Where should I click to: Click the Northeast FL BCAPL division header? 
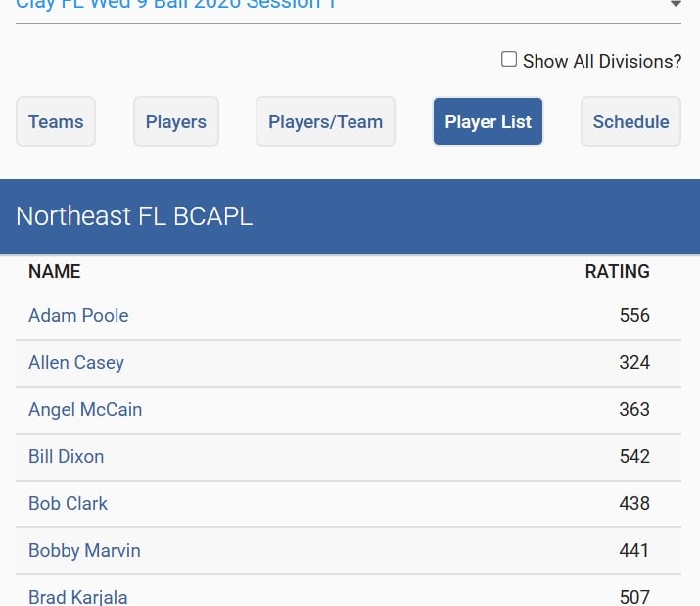134,216
